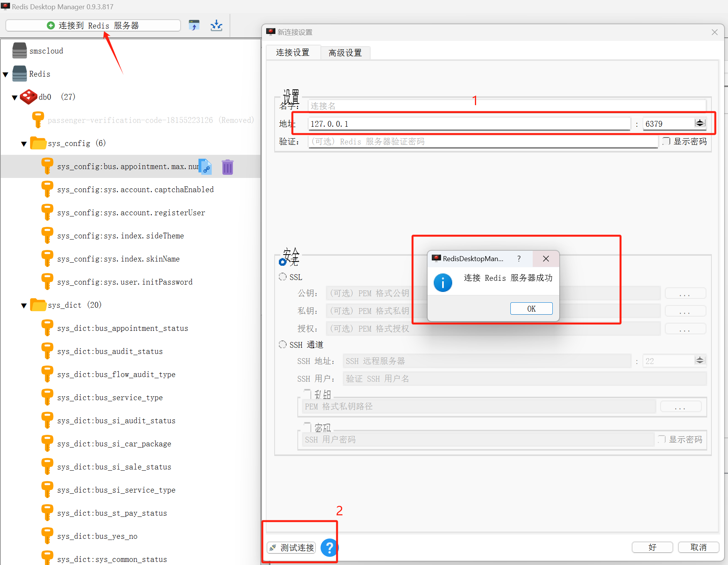The width and height of the screenshot is (728, 565).
Task: Select the SSL security radio button
Action: point(283,277)
